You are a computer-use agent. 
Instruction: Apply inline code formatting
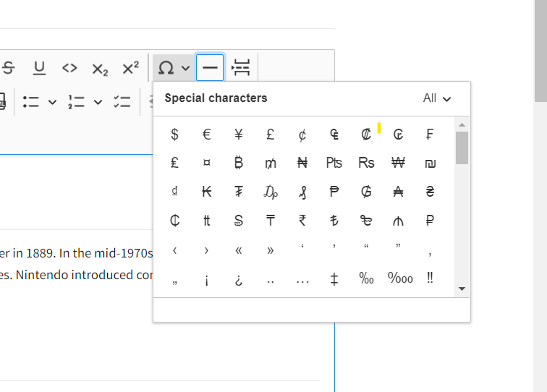[69, 68]
